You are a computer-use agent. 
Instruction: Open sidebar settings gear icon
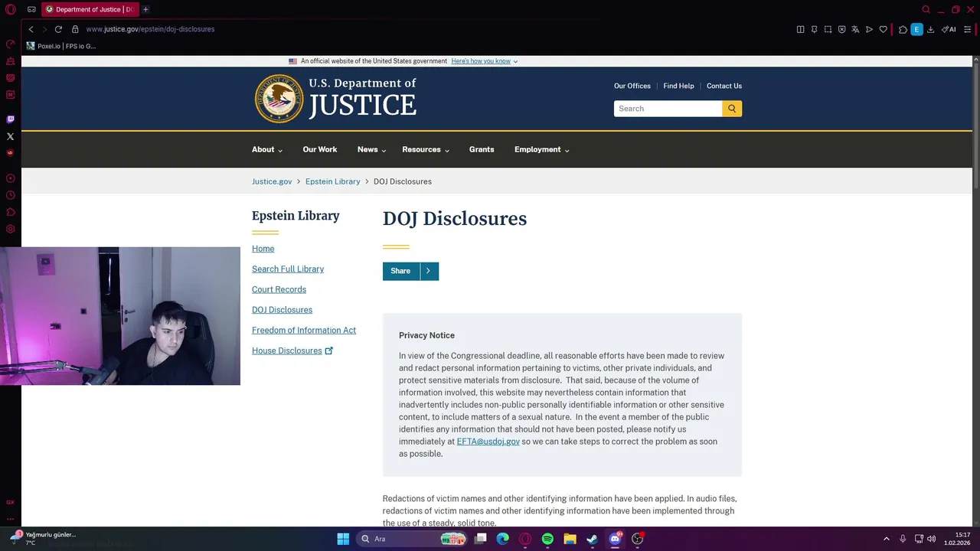(11, 229)
